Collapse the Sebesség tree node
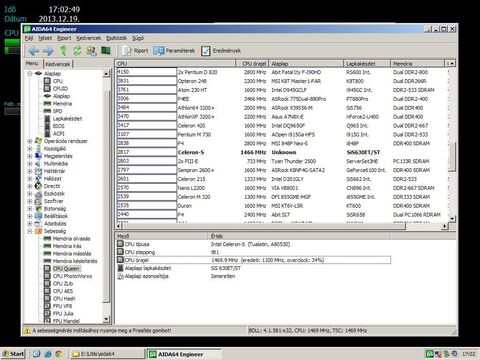Viewport: 480px width, 360px height. pyautogui.click(x=30, y=231)
